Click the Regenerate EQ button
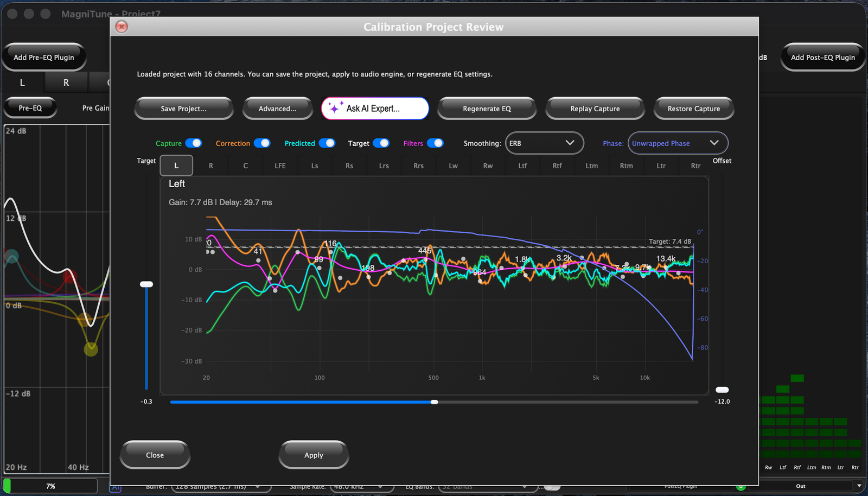The image size is (868, 496). click(x=487, y=108)
